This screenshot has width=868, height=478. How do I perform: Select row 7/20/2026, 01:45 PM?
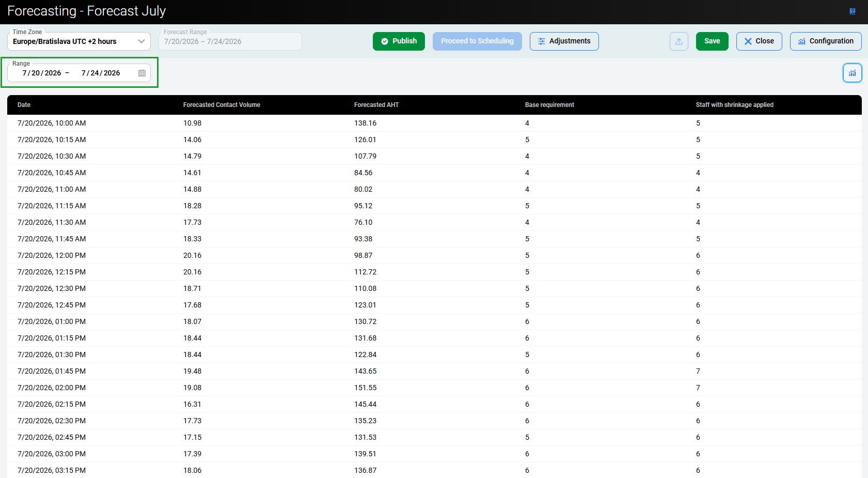click(x=434, y=372)
